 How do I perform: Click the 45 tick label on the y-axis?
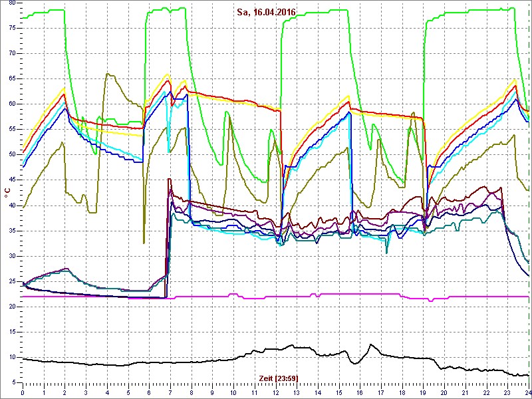12,180
